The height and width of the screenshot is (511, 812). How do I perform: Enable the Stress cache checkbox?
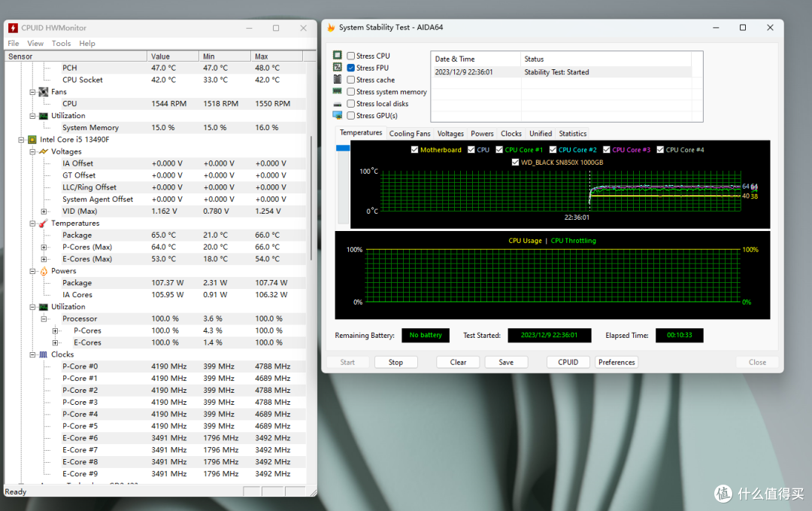point(351,80)
